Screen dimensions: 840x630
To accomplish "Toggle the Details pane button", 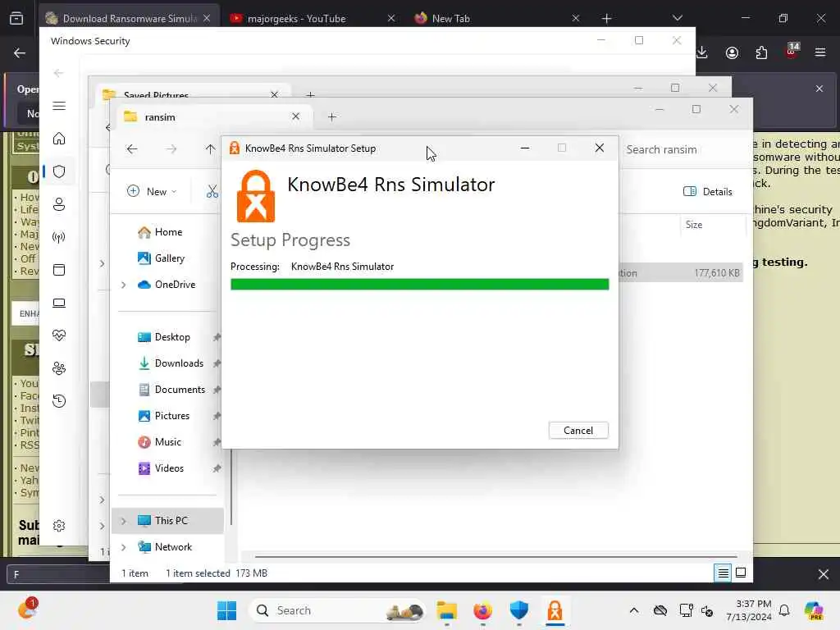I will coord(708,191).
